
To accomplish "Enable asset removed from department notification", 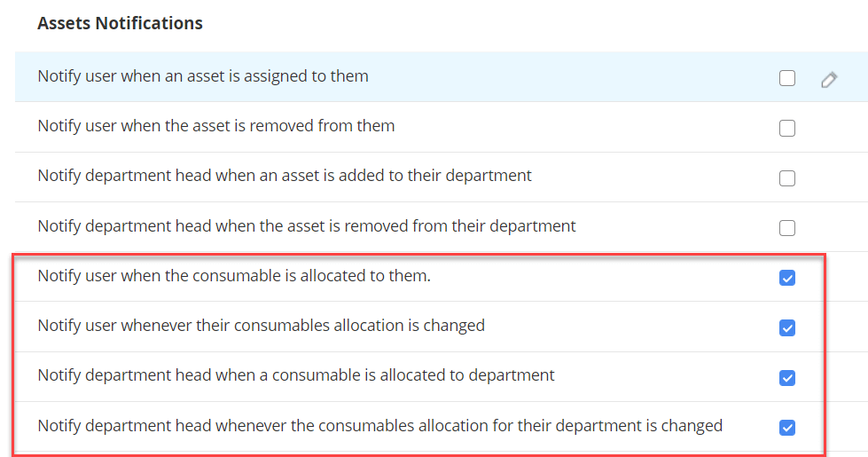I will 787,228.
